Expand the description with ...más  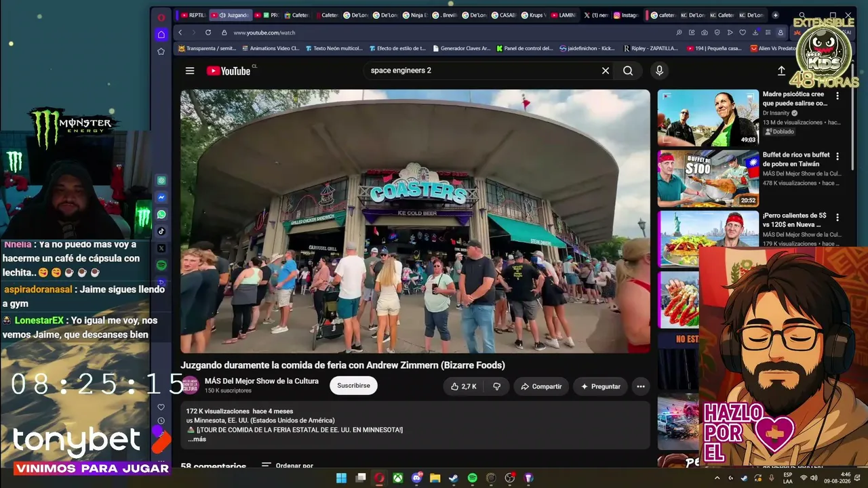coord(197,439)
